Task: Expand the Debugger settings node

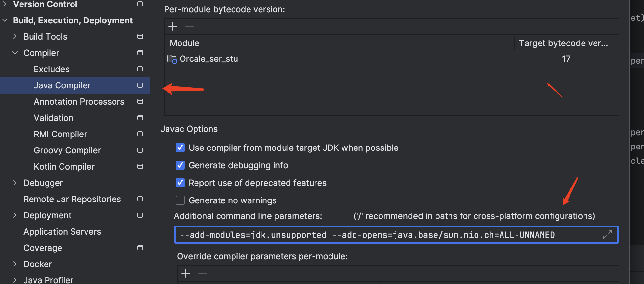Action: 15,183
